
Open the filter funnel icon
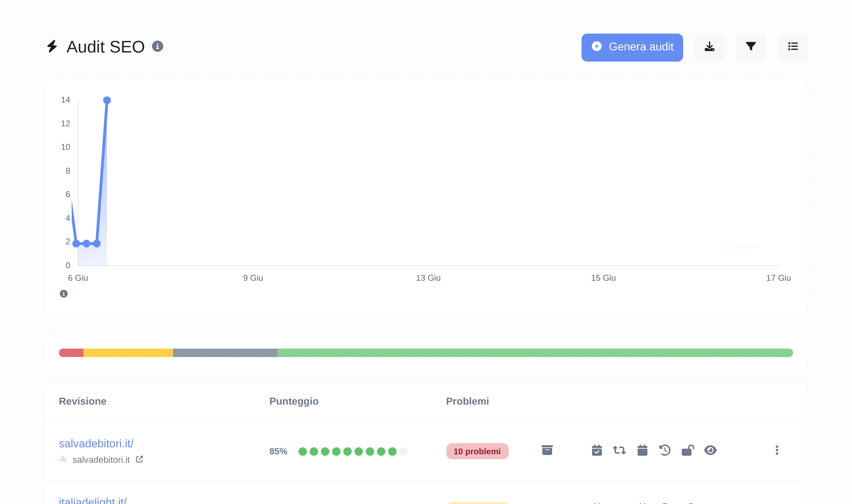click(x=751, y=47)
